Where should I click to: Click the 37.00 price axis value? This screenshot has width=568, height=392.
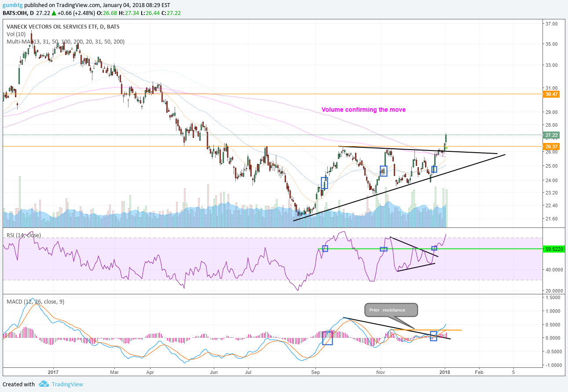pos(552,23)
